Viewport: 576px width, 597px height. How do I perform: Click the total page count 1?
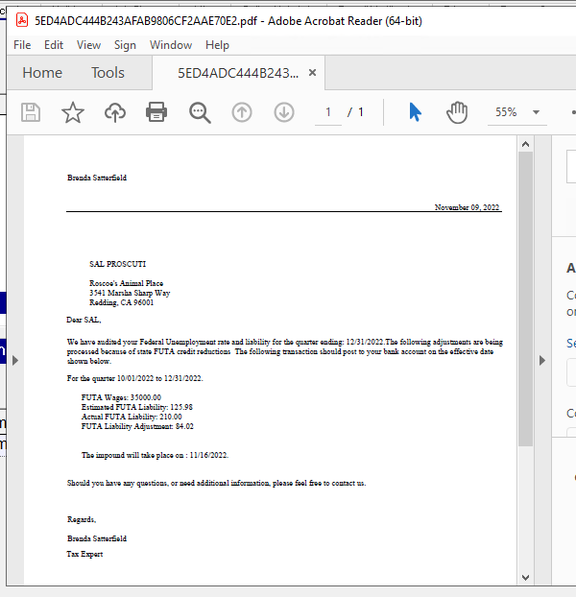coord(361,112)
